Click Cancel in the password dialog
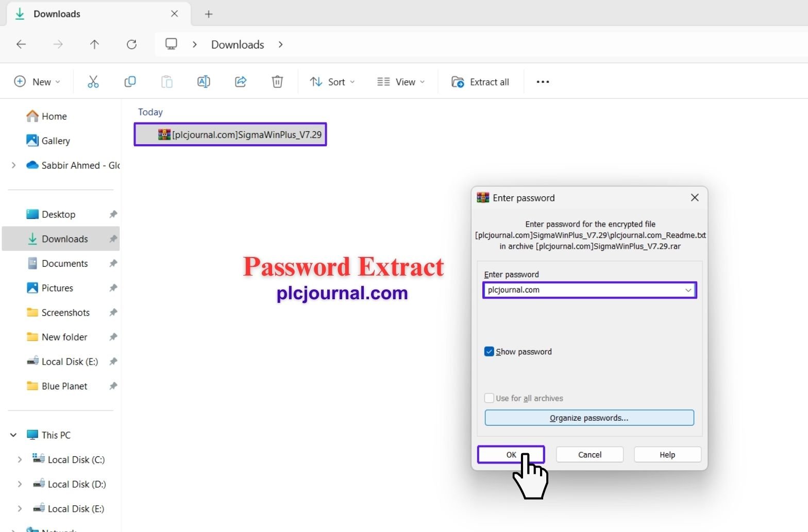Screen dimensions: 808x532 click(590, 455)
